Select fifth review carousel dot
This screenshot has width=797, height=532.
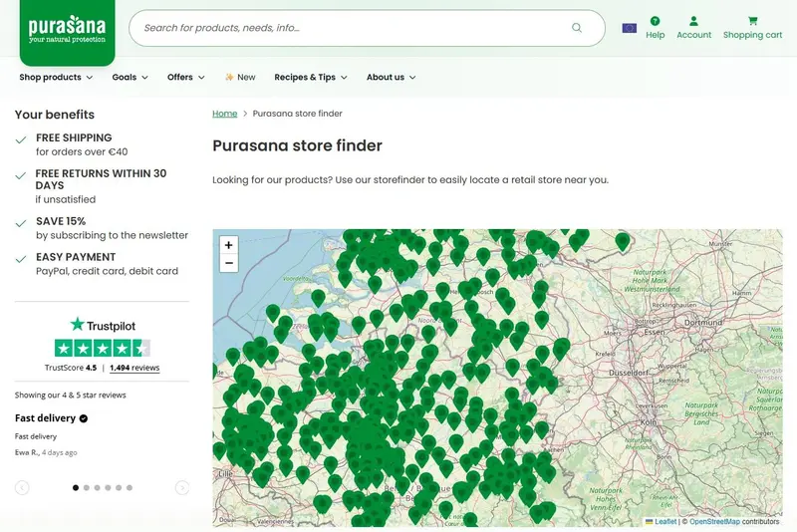point(119,488)
